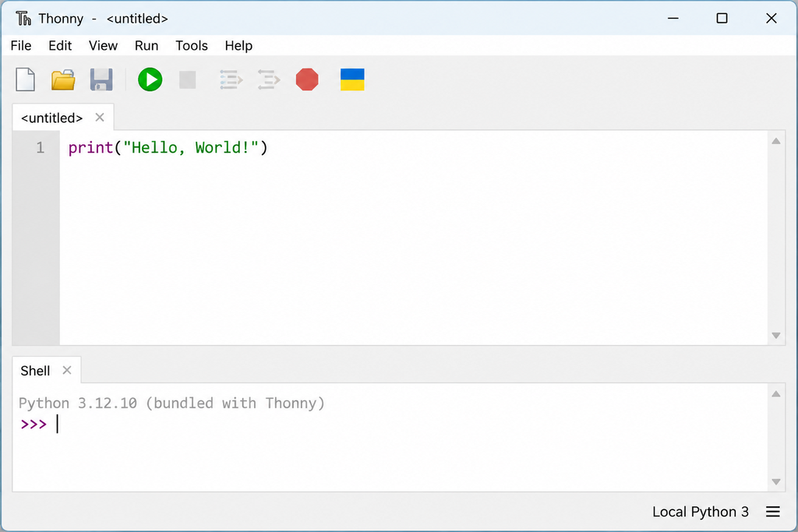Click the New file icon
798x532 pixels.
pyautogui.click(x=25, y=79)
